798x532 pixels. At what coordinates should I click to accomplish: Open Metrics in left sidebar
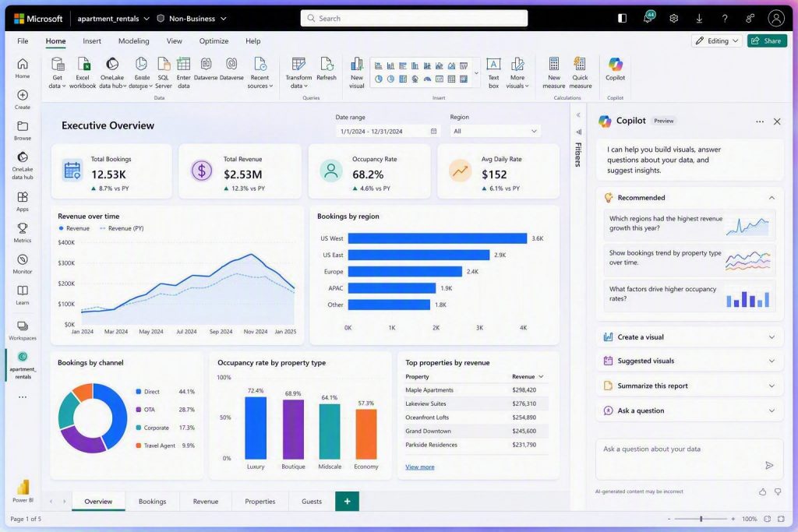pos(23,232)
